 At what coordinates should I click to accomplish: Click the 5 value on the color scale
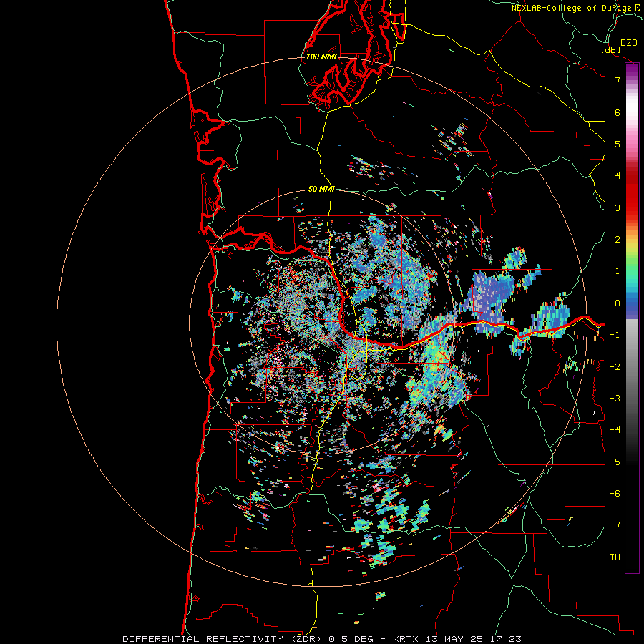tap(618, 144)
